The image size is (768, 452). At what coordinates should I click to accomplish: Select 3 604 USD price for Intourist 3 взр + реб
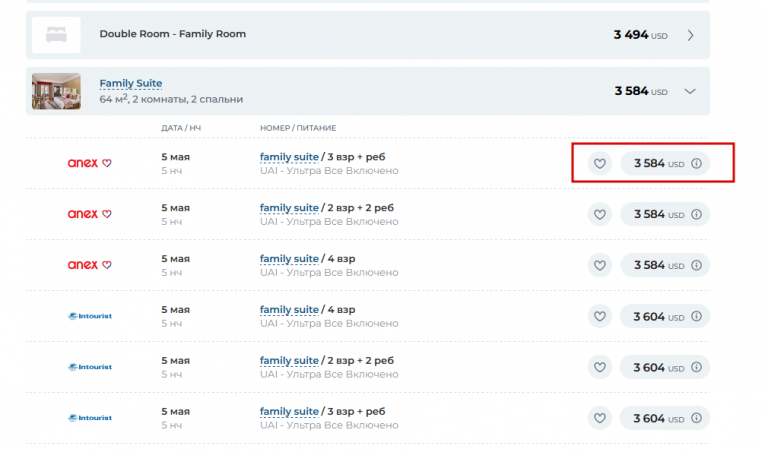coord(665,418)
